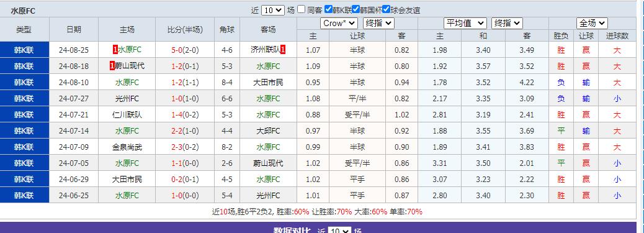The height and width of the screenshot is (233, 644).
Task: Click the 数据对比 section header
Action: click(292, 231)
